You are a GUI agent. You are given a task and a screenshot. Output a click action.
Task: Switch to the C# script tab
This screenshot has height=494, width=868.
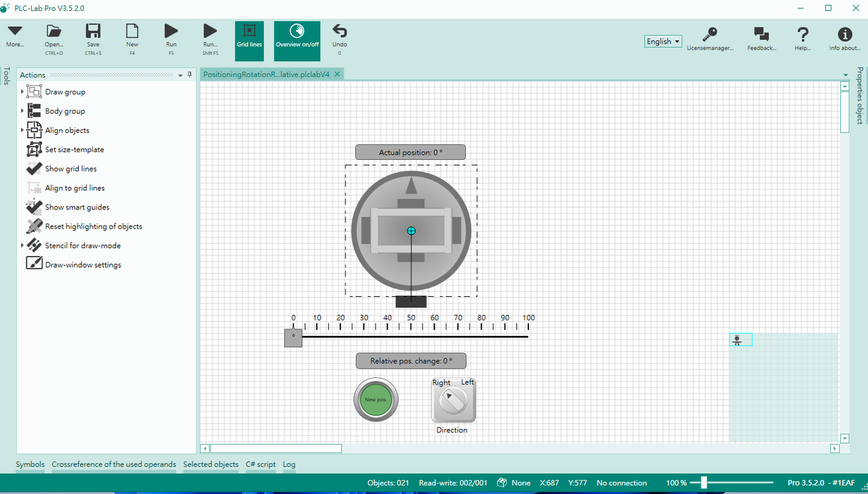pos(260,464)
